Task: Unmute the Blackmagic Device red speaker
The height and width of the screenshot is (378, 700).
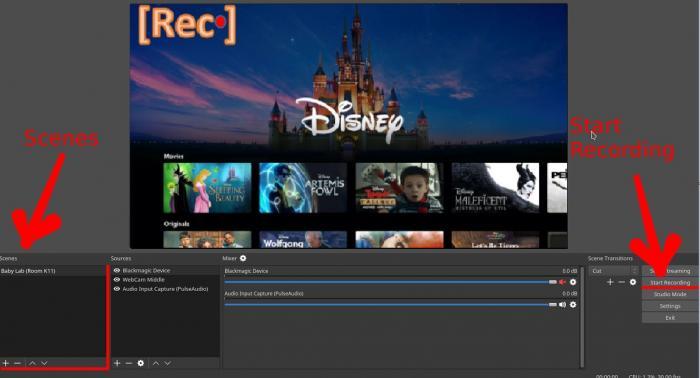Action: coord(562,282)
